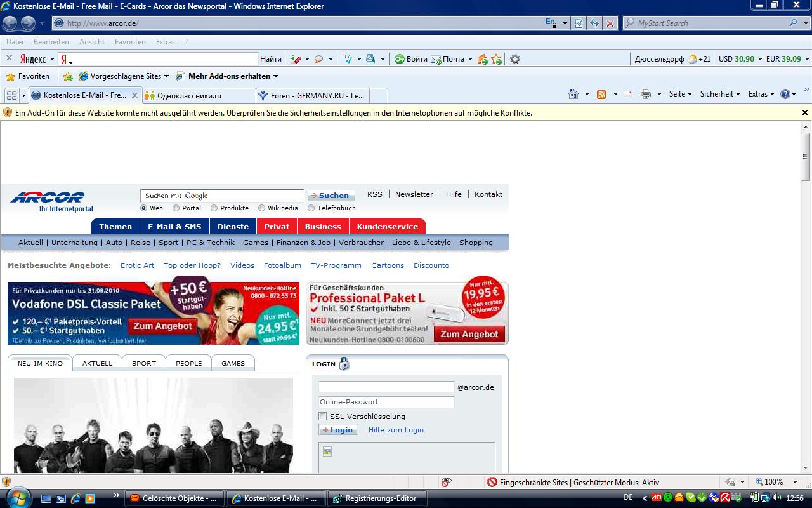Click Zum Angebot on the Vodafone DSL banner
The height and width of the screenshot is (508, 812).
(x=163, y=326)
